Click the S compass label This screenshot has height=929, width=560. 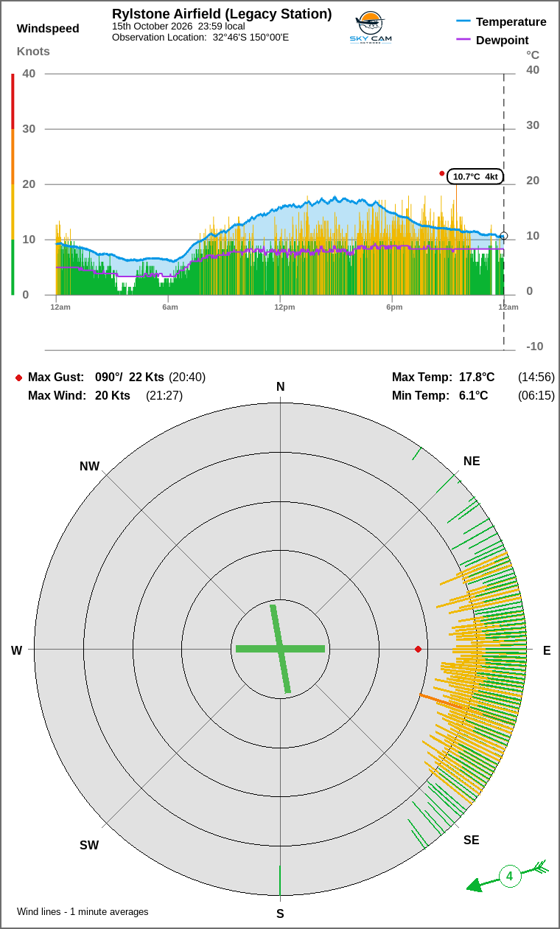280,914
